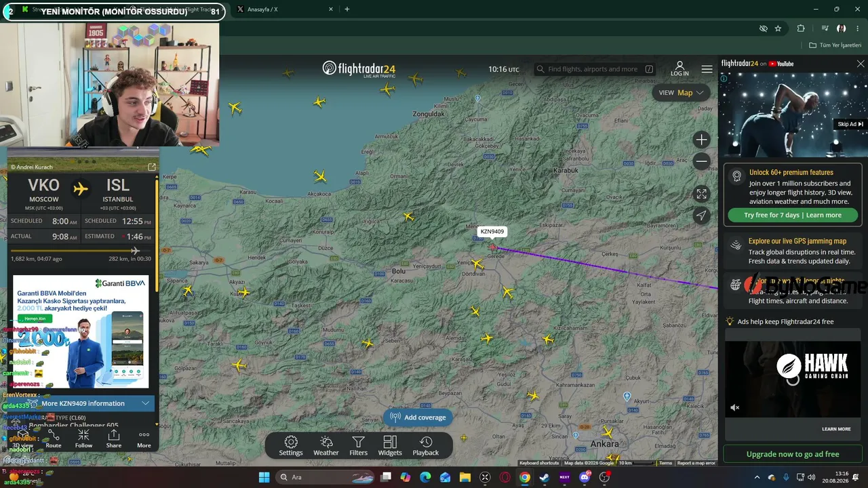The image size is (868, 488).
Task: Toggle fullscreen map view icon
Action: (x=702, y=194)
